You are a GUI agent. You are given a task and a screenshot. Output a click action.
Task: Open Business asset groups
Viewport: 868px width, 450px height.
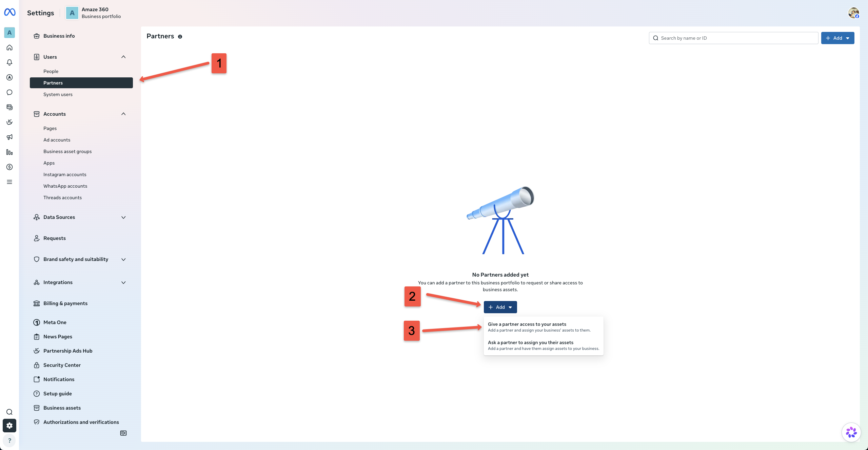tap(81, 151)
